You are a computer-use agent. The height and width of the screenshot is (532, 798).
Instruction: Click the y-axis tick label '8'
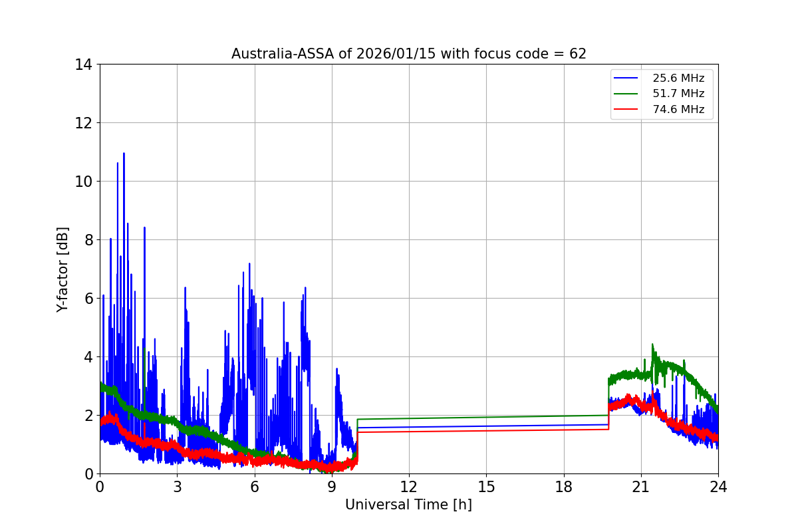tap(87, 240)
